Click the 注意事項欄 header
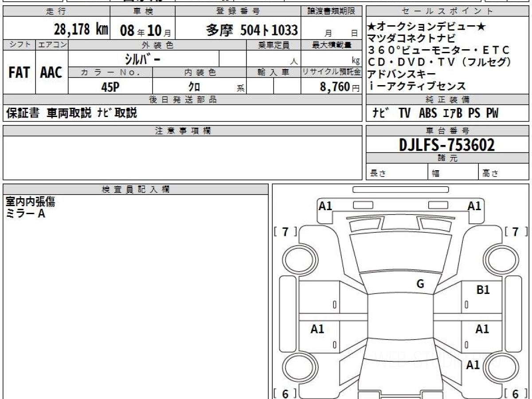 click(183, 131)
